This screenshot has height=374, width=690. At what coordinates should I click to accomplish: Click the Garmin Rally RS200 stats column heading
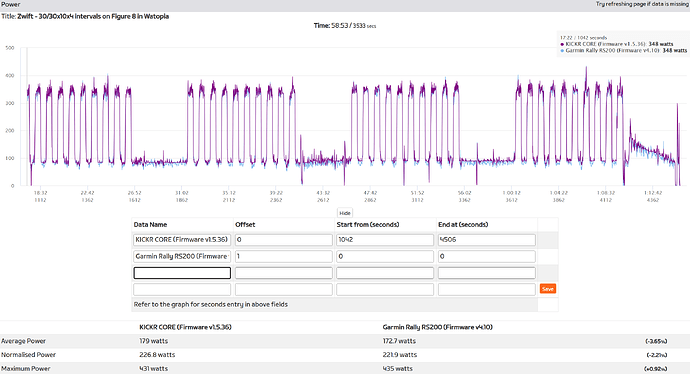click(x=437, y=327)
